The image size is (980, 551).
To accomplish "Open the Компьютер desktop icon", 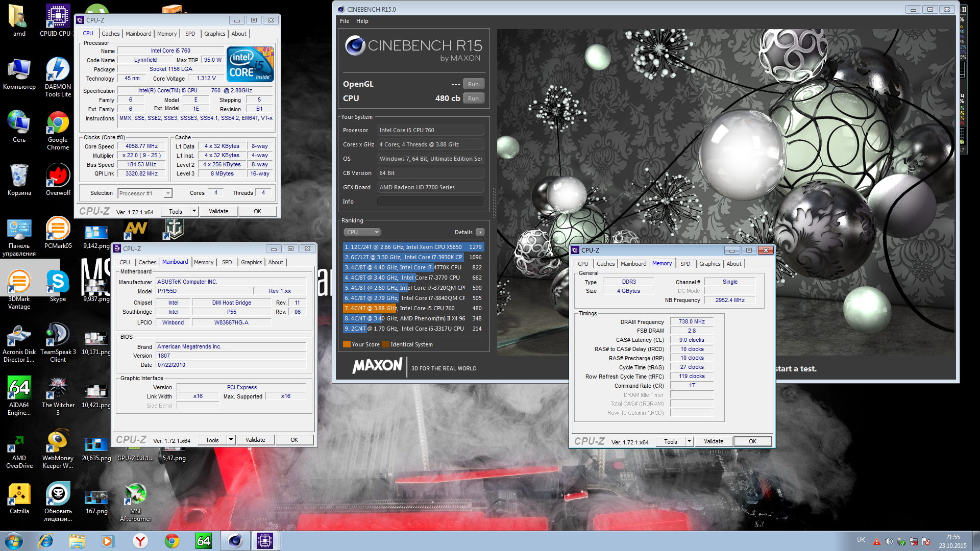I will [x=19, y=74].
